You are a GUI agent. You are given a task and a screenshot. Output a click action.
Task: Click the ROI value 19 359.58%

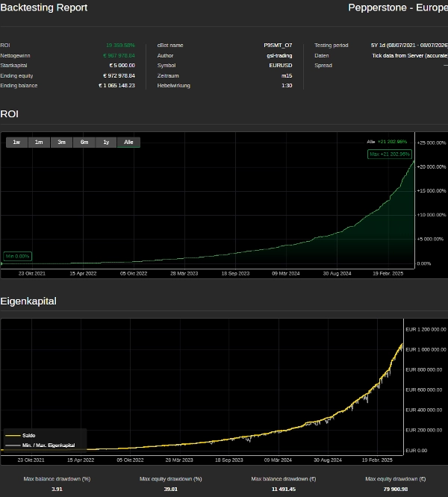[120, 46]
